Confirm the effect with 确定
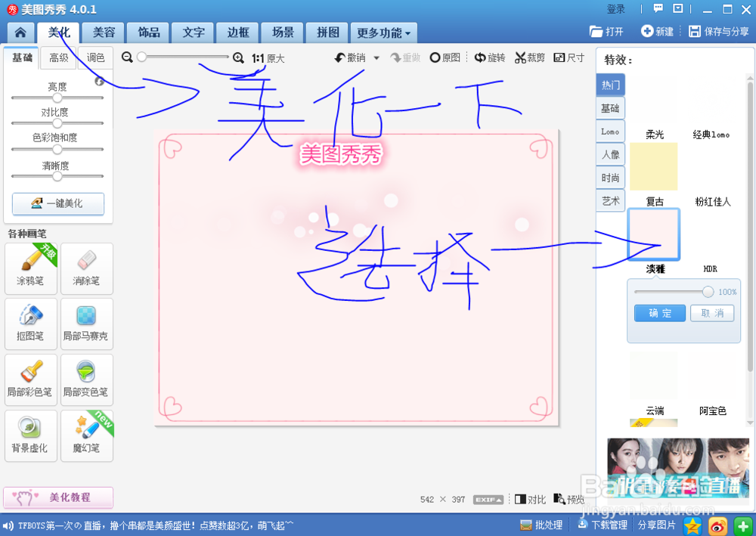This screenshot has width=756, height=536. pos(659,313)
